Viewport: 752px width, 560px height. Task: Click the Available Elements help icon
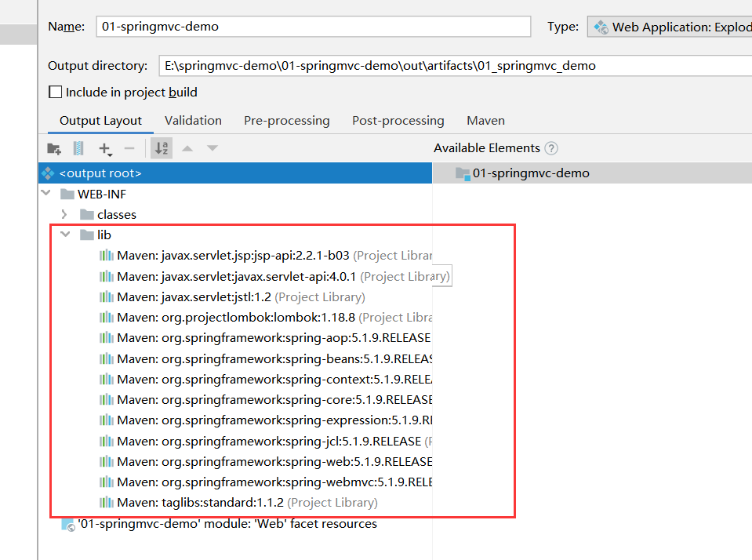(x=551, y=148)
